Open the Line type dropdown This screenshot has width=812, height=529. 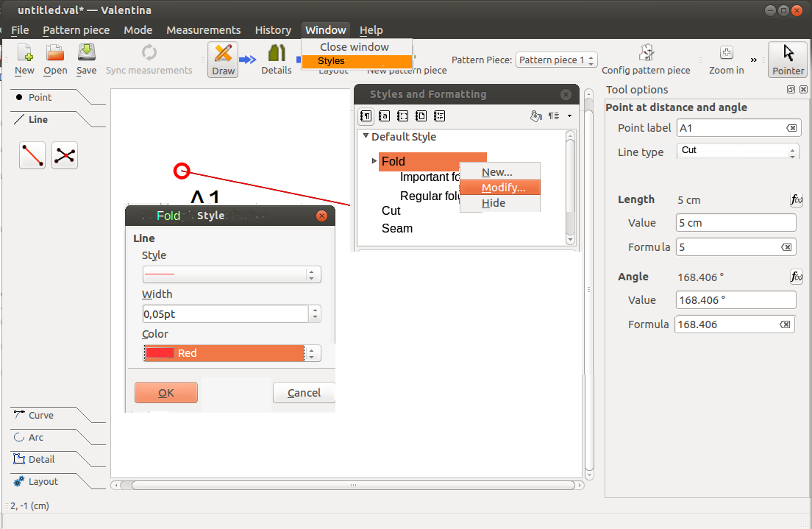coord(738,150)
